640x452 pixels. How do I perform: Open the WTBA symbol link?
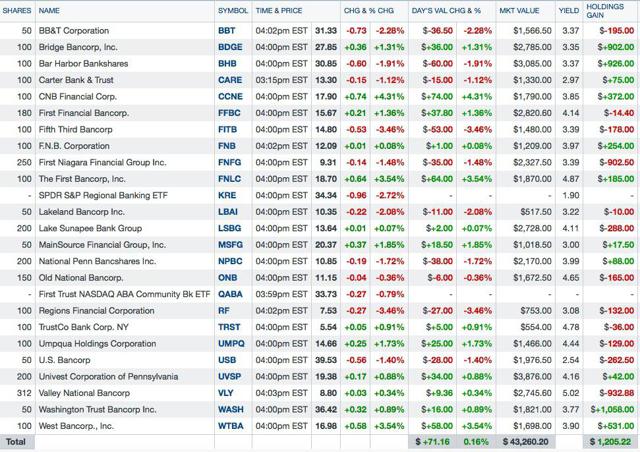[231, 426]
